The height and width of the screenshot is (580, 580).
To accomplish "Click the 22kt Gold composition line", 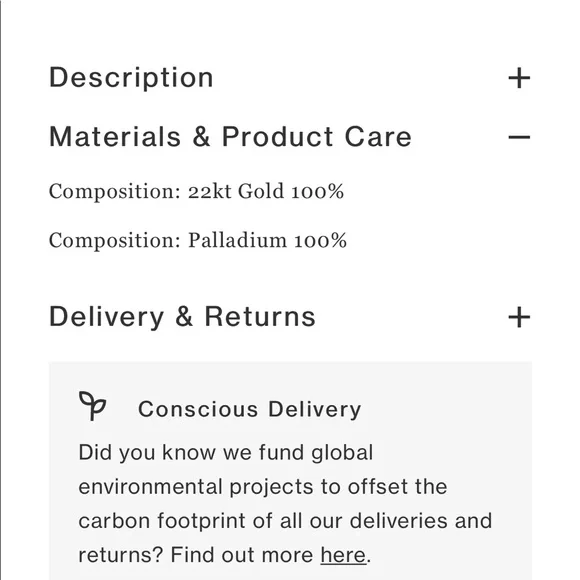I will [x=196, y=192].
